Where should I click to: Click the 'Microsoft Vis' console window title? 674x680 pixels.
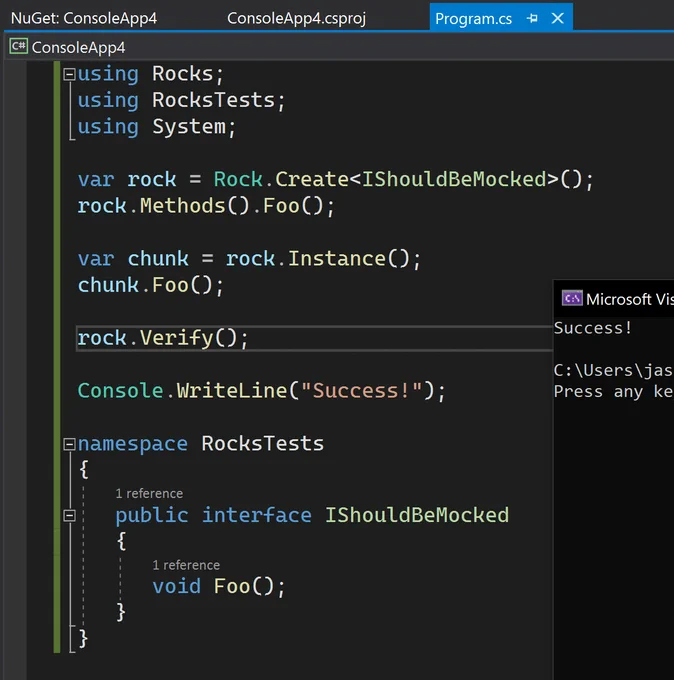click(630, 299)
